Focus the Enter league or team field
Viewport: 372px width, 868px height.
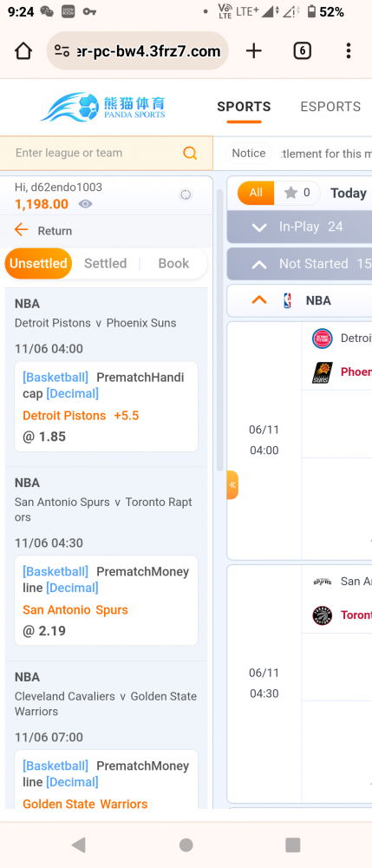click(97, 154)
